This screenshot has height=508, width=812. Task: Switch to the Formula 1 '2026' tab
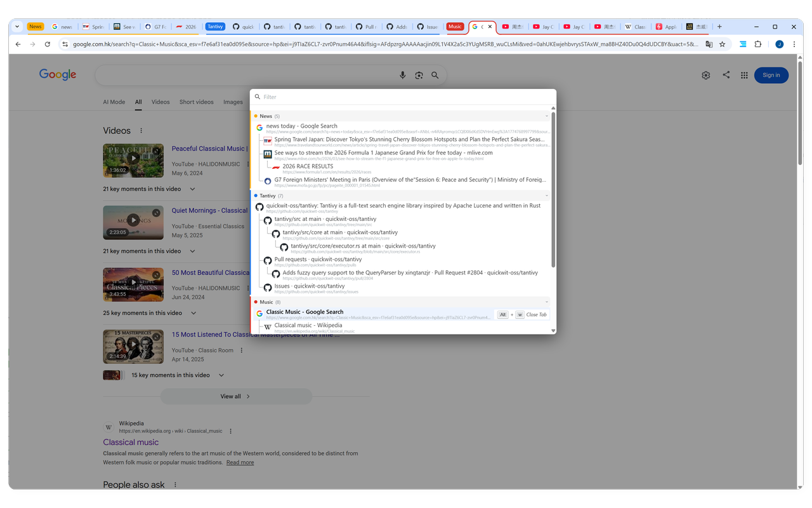[186, 27]
